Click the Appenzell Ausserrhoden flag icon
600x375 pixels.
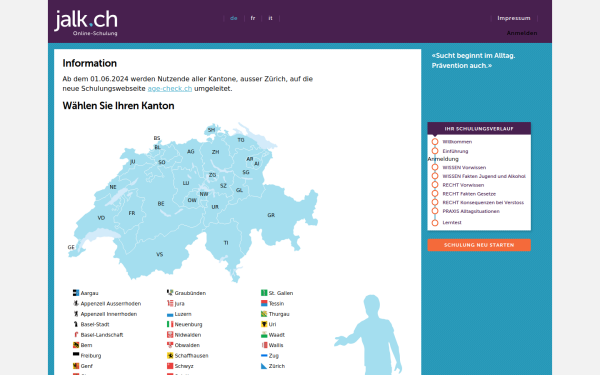pyautogui.click(x=76, y=303)
